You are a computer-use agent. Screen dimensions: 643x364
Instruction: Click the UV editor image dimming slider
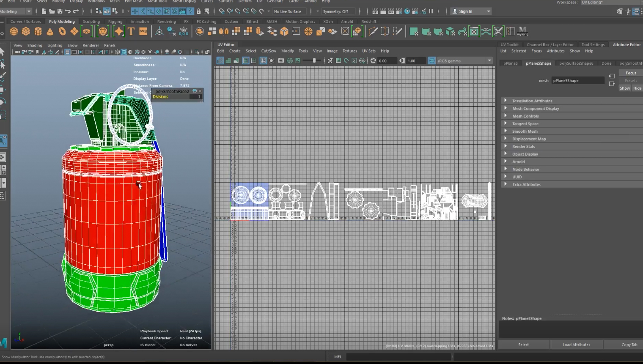coord(314,61)
